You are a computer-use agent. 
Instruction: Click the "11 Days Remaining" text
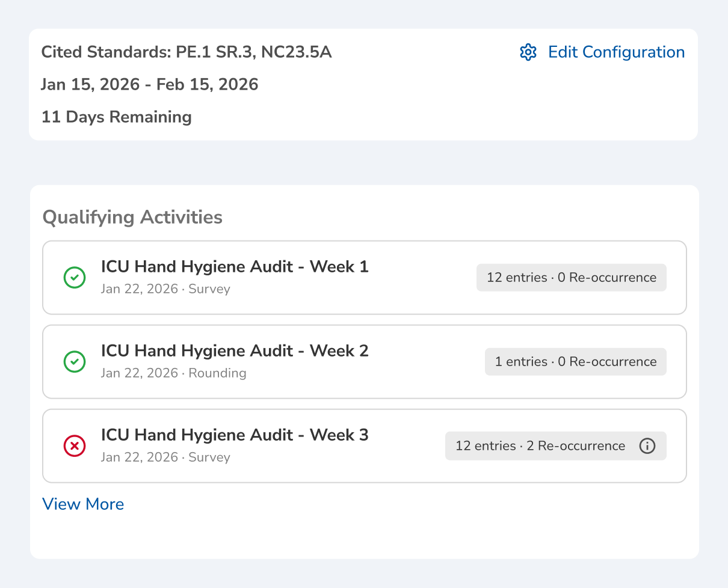(x=117, y=117)
